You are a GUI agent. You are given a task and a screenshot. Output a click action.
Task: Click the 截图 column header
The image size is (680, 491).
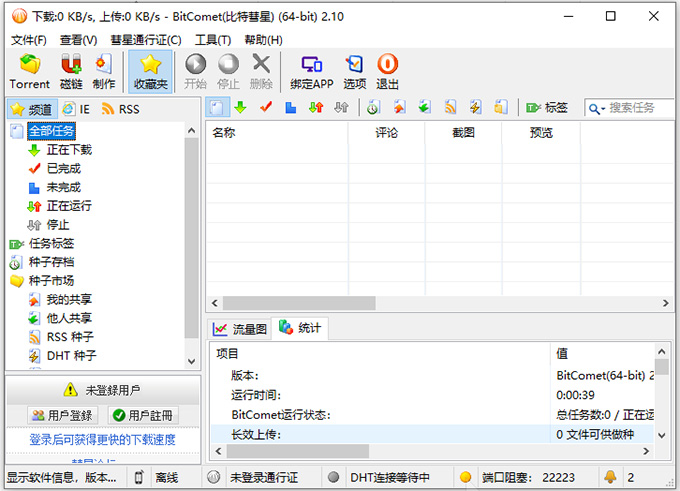[463, 132]
